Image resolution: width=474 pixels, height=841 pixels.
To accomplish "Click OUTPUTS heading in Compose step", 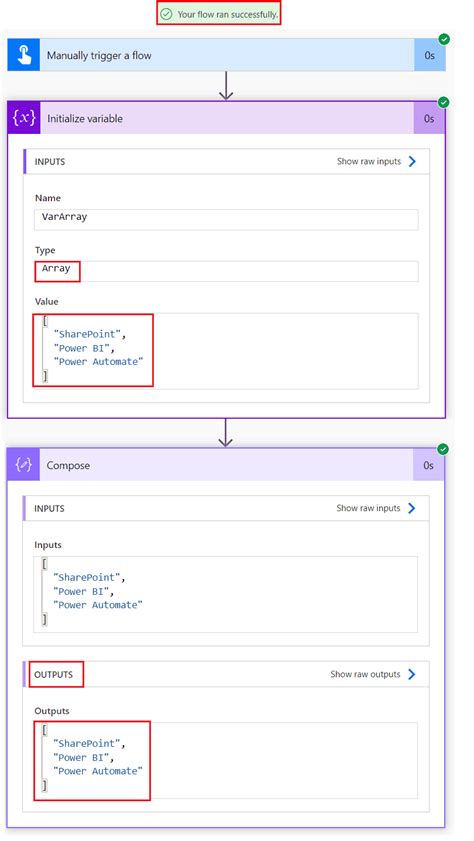I will click(54, 674).
